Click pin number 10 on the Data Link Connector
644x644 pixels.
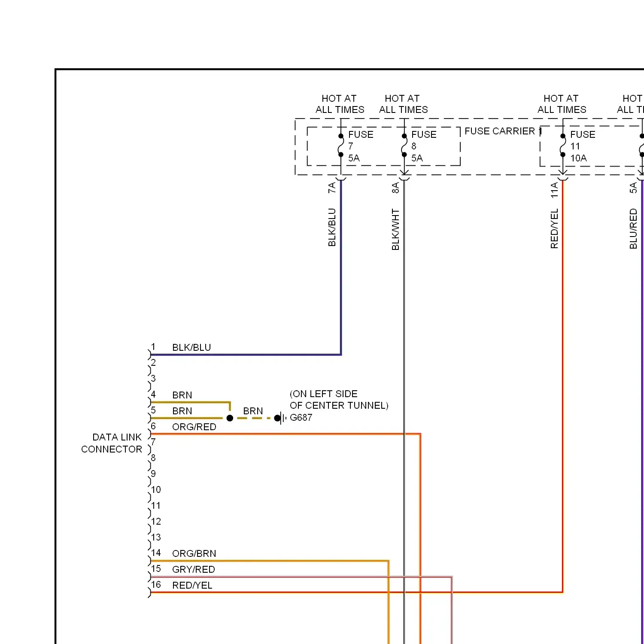[156, 490]
